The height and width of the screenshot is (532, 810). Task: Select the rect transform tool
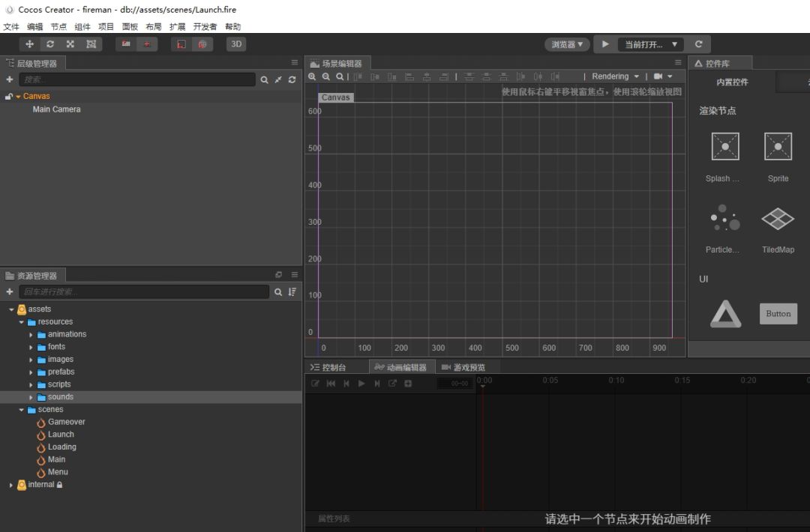click(91, 44)
